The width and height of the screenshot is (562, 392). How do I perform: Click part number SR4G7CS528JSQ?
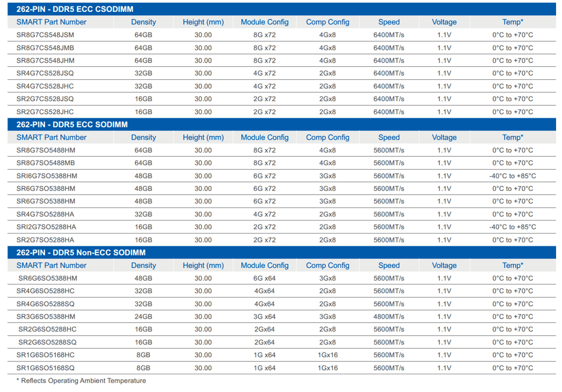(46, 73)
